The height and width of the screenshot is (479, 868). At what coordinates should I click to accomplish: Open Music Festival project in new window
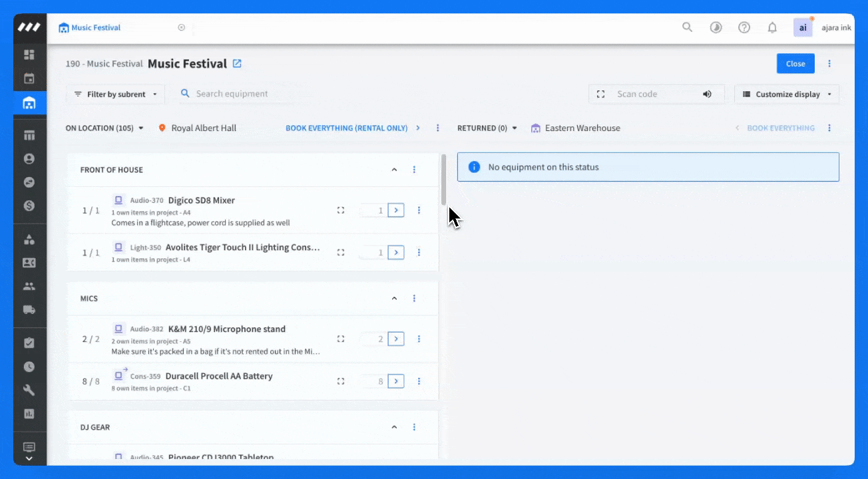click(237, 64)
